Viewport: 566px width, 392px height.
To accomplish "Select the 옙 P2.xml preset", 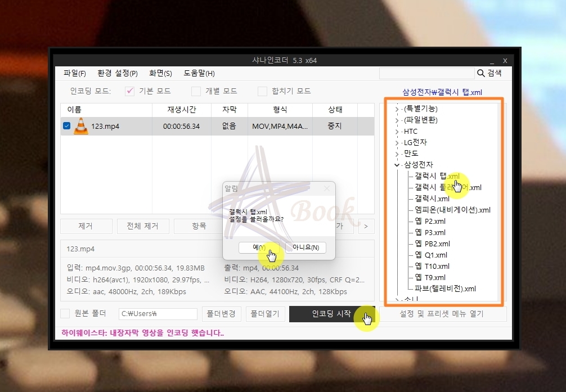I will click(x=430, y=221).
